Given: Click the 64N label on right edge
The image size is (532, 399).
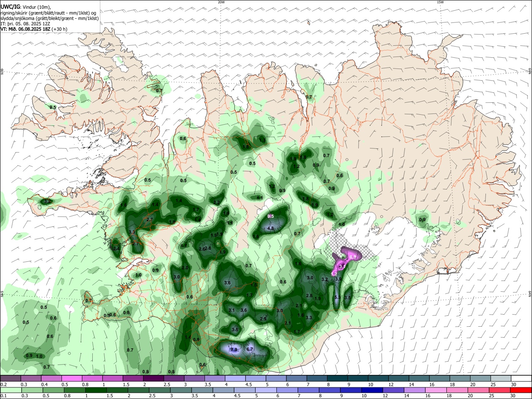Looking at the screenshot, I should 530,294.
